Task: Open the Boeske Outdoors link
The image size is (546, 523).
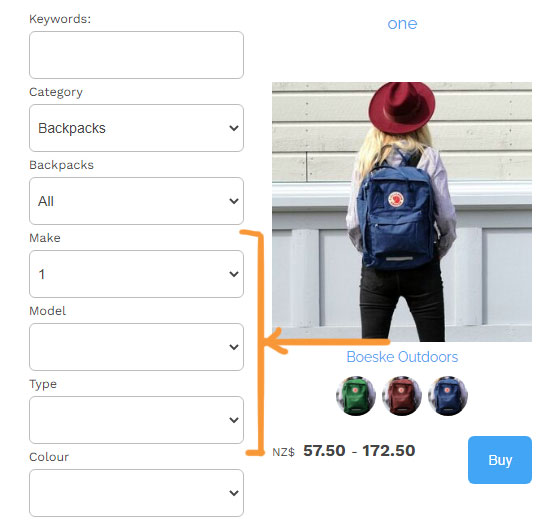Action: (402, 357)
